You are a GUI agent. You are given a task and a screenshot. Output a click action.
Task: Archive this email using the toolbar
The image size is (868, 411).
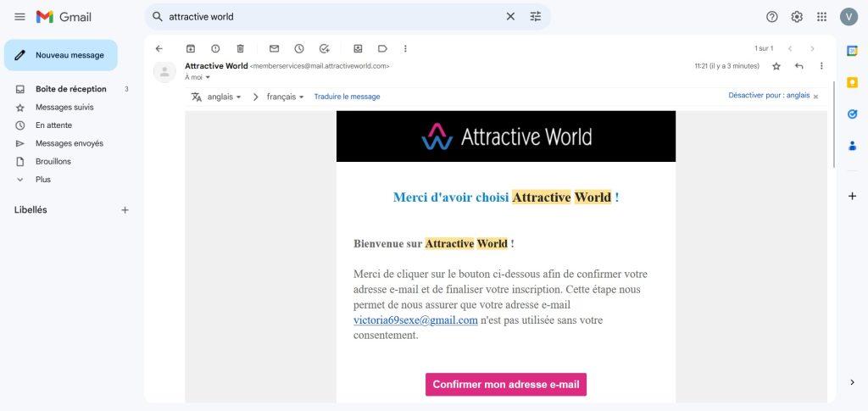click(190, 48)
